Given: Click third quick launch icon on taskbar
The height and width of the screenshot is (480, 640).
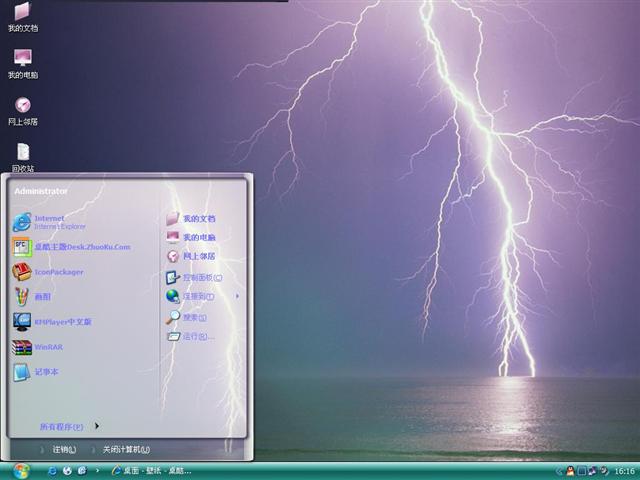Looking at the screenshot, I should click(x=82, y=471).
